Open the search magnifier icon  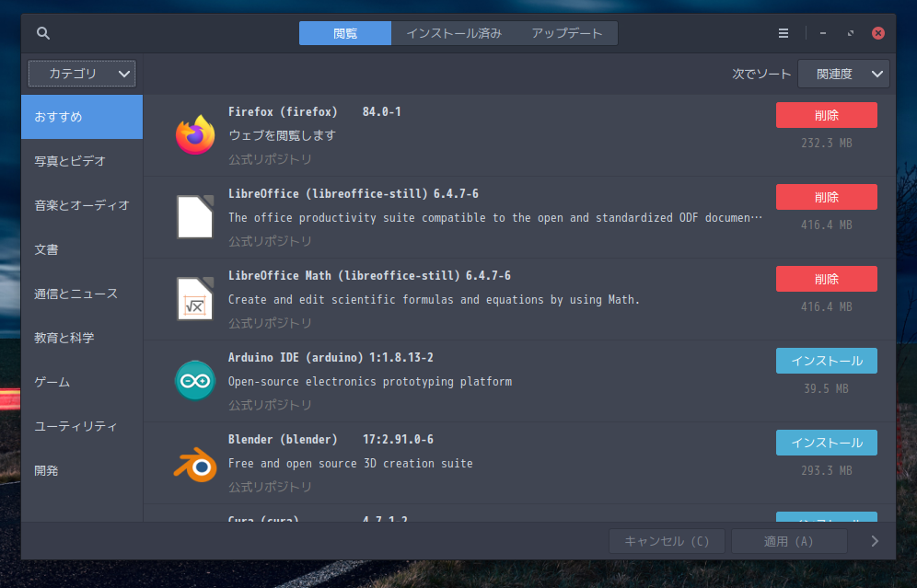click(42, 33)
